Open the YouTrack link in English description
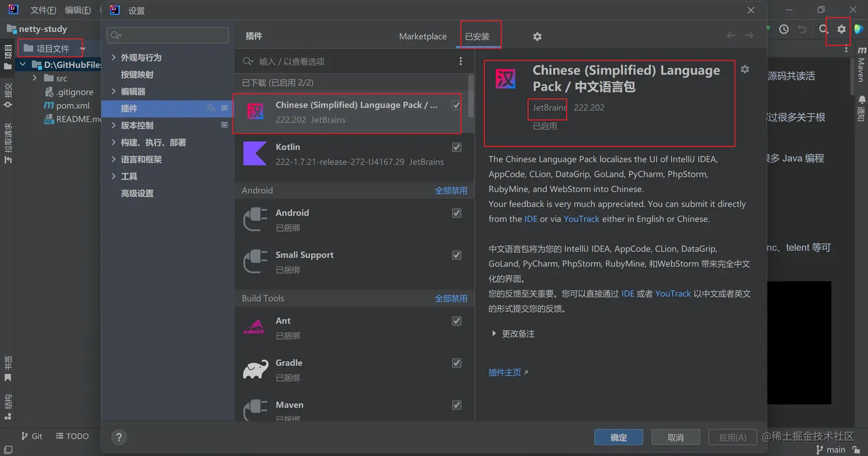Screen dimensions: 868x456 582,219
